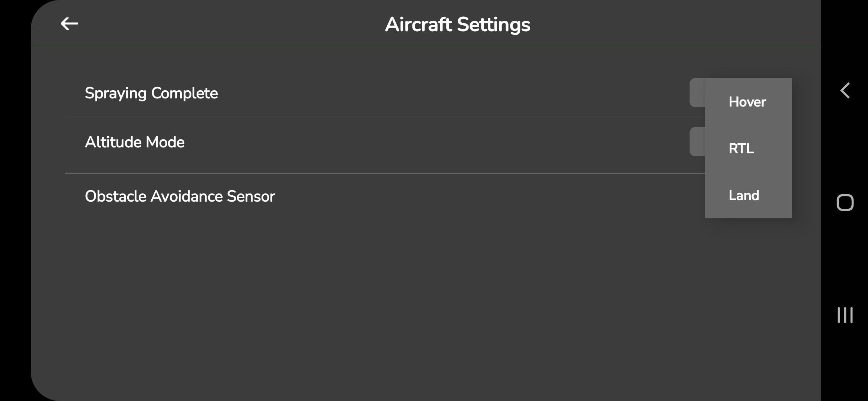Tap the Android home button
Viewport: 868px width, 401px height.
(845, 203)
